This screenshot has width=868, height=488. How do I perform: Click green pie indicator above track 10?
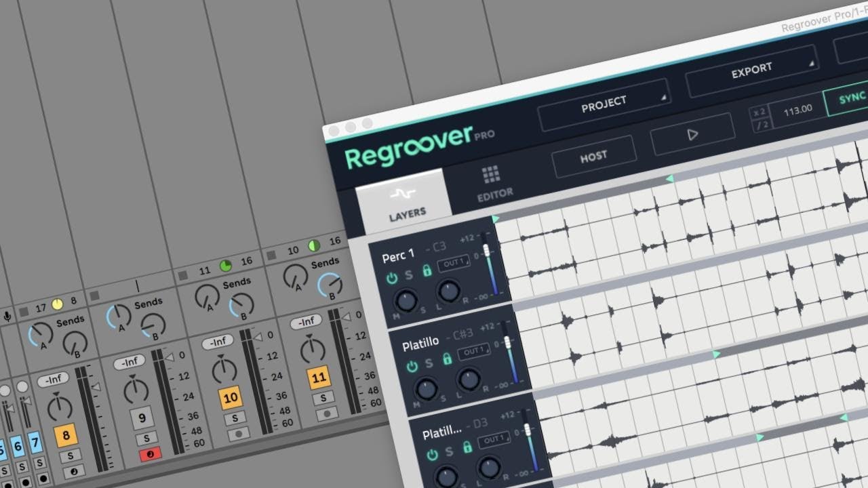226,266
